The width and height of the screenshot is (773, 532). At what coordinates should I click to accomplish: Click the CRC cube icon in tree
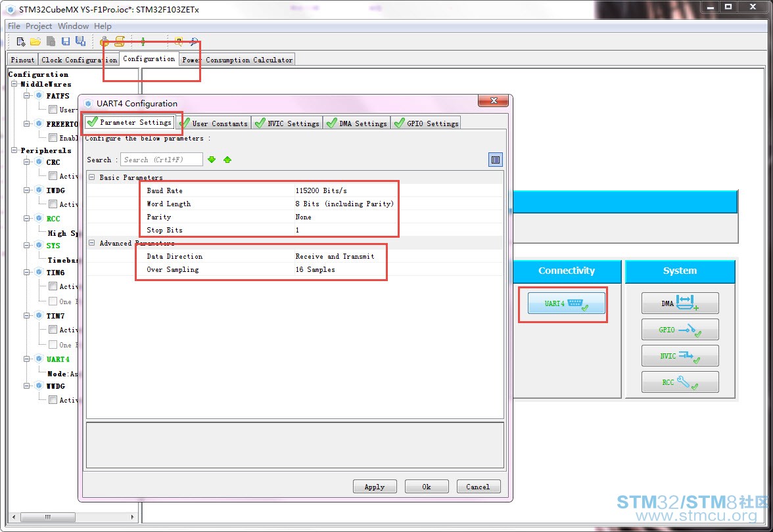pos(39,162)
